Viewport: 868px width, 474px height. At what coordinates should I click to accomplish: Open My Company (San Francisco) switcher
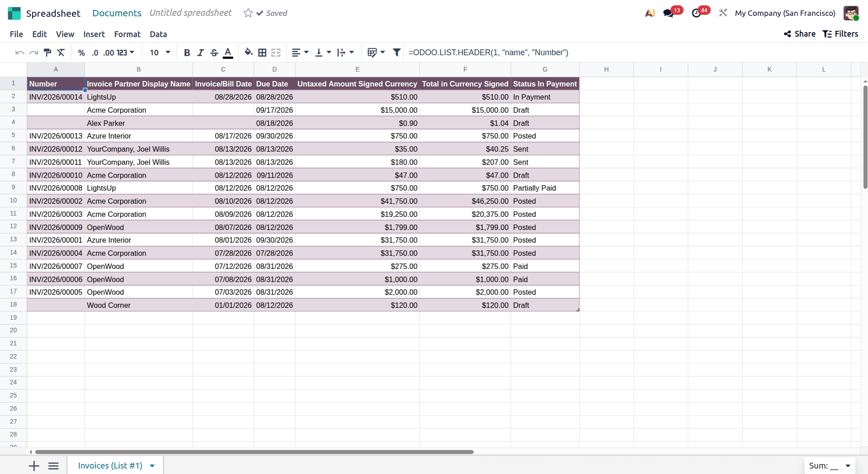click(x=785, y=13)
